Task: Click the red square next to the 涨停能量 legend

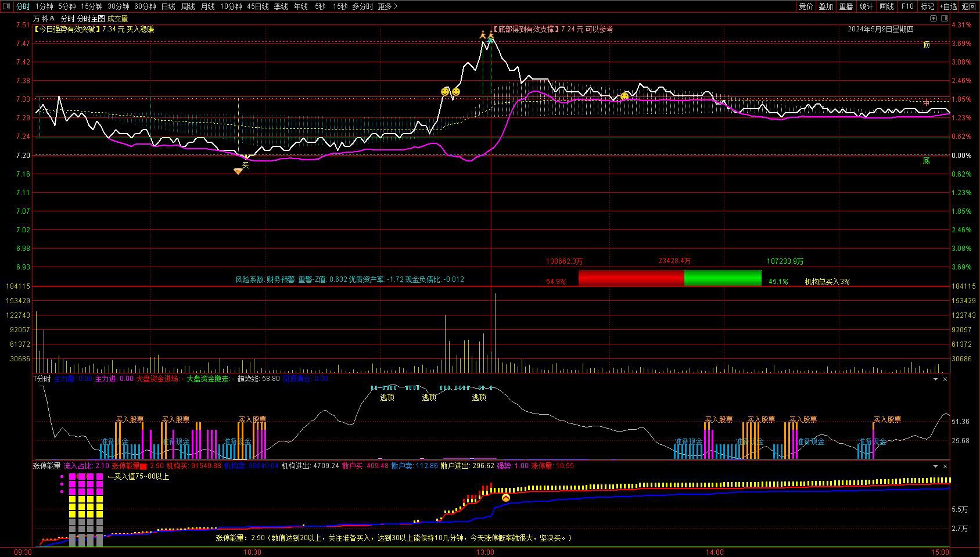Action: pos(143,466)
